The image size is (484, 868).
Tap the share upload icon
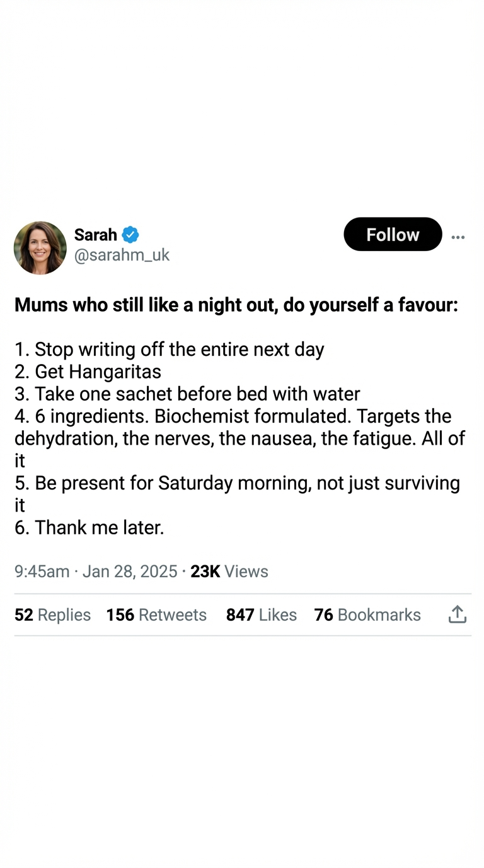click(458, 614)
